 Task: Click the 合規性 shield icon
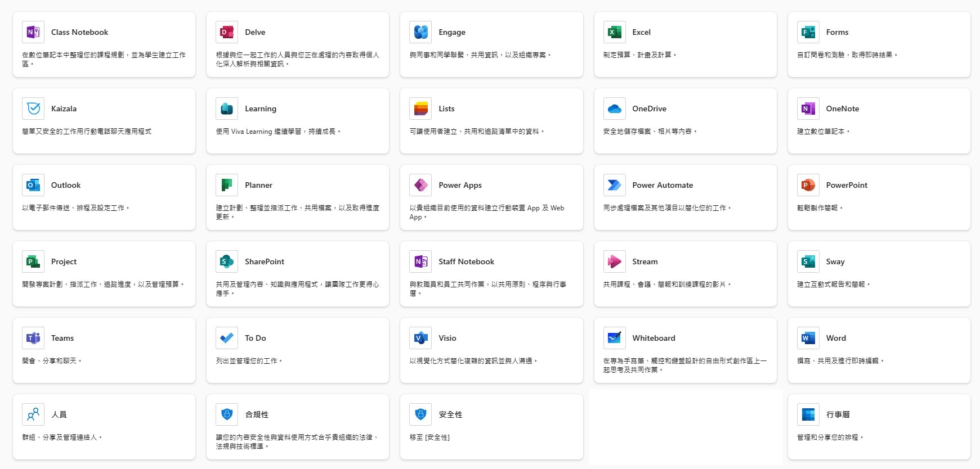point(227,414)
